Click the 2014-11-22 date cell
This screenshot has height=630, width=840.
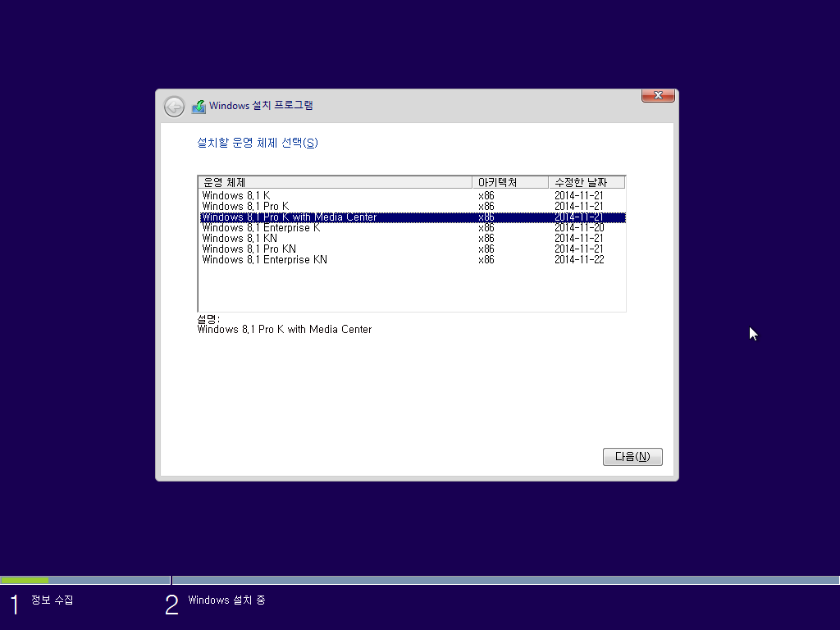click(x=579, y=260)
